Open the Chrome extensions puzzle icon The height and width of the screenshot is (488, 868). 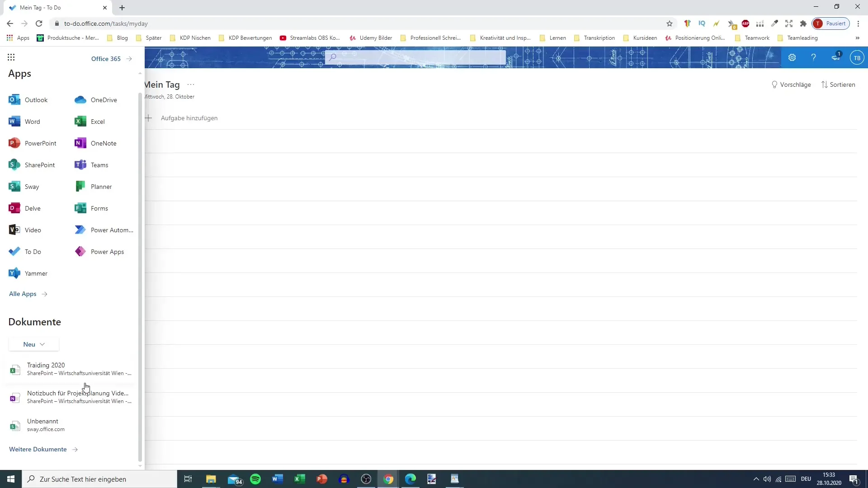[803, 23]
